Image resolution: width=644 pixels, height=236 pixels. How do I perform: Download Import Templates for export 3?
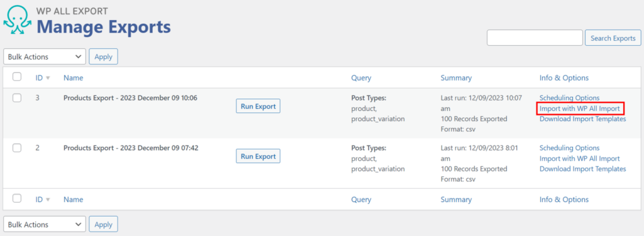tap(582, 119)
